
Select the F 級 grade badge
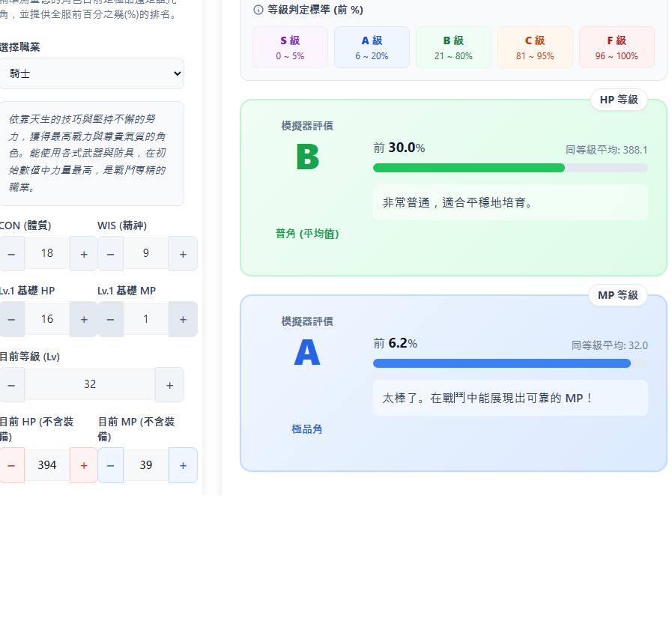(x=617, y=47)
